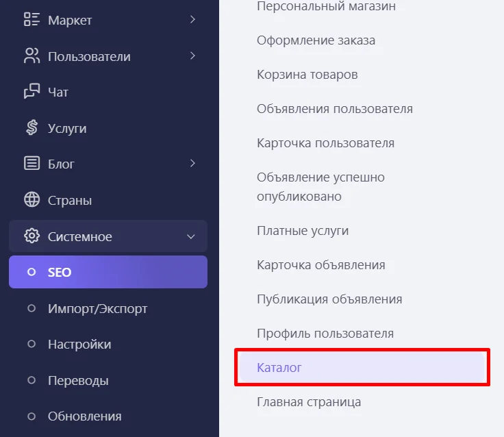Open the Обновления submenu item
Screen dimensions: 504x437
[x=85, y=416]
